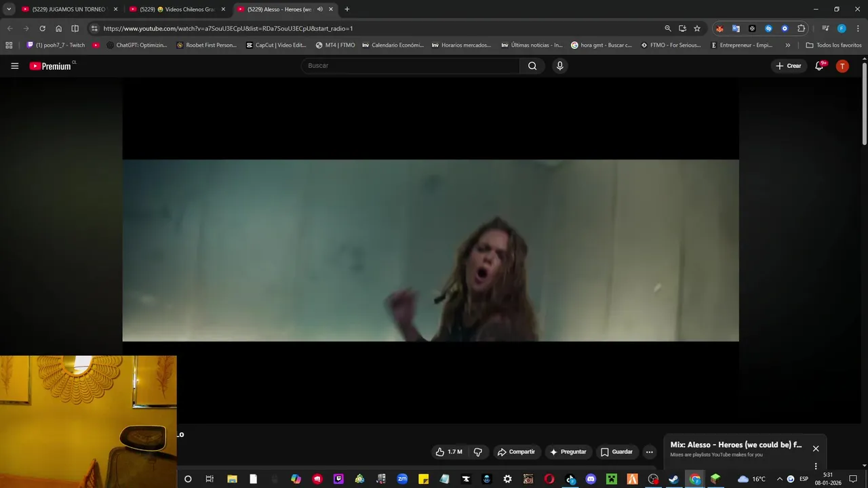868x488 pixels.
Task: Open media controls music icon
Action: click(825, 28)
